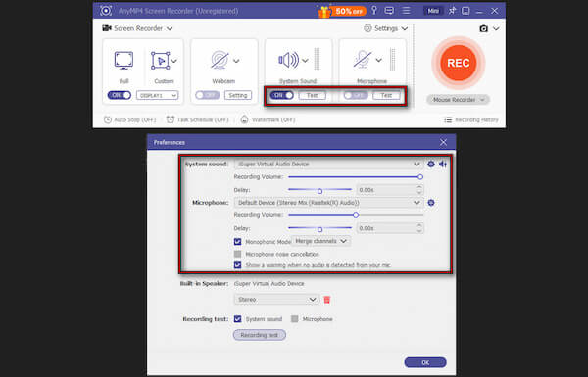Check Microphone recording test checkbox
This screenshot has height=377, width=588.
pos(295,319)
